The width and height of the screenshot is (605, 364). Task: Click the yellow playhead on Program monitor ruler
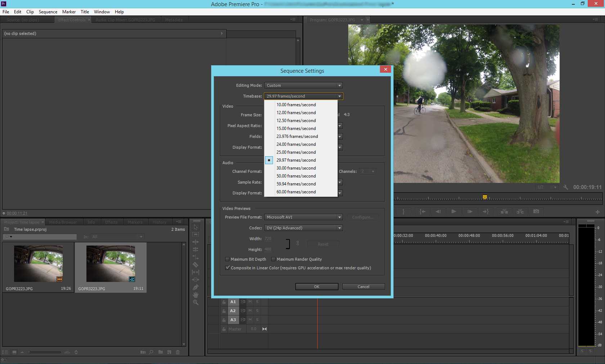pos(485,197)
